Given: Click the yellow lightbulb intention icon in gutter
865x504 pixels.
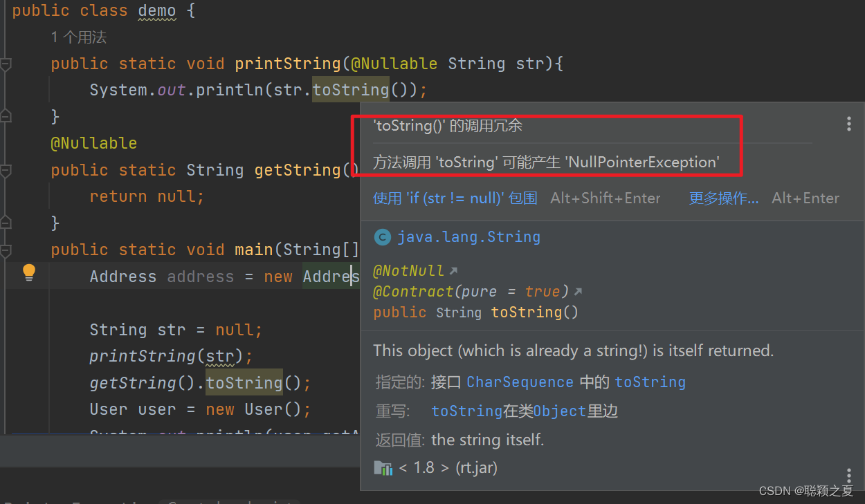Looking at the screenshot, I should pyautogui.click(x=28, y=273).
